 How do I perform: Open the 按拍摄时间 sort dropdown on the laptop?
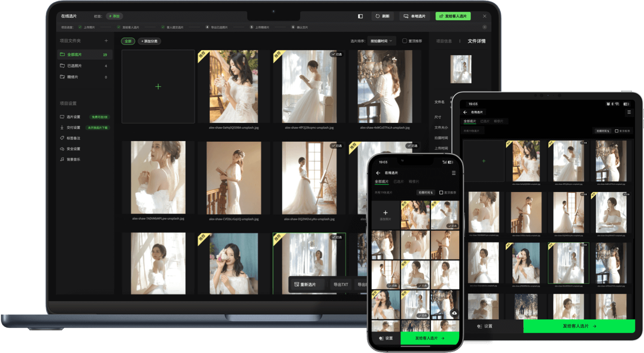tap(382, 41)
